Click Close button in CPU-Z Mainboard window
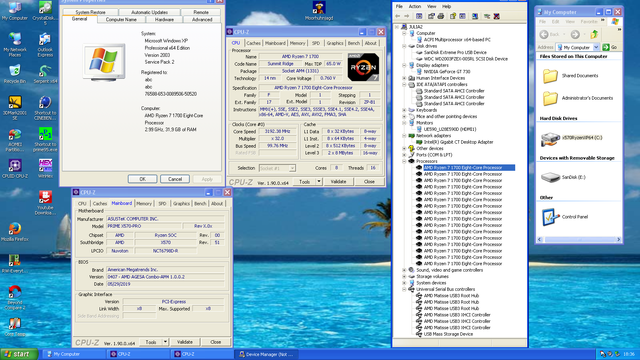Image resolution: width=640 pixels, height=360 pixels. tap(216, 342)
